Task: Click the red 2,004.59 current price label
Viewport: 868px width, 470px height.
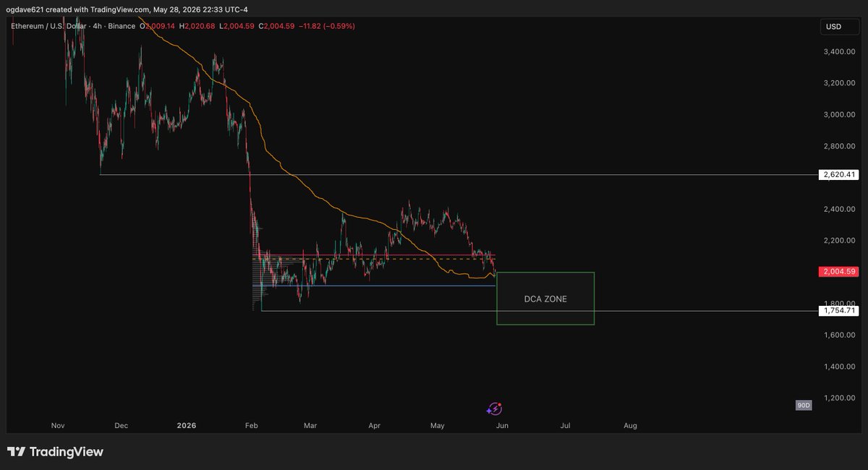Action: 838,272
